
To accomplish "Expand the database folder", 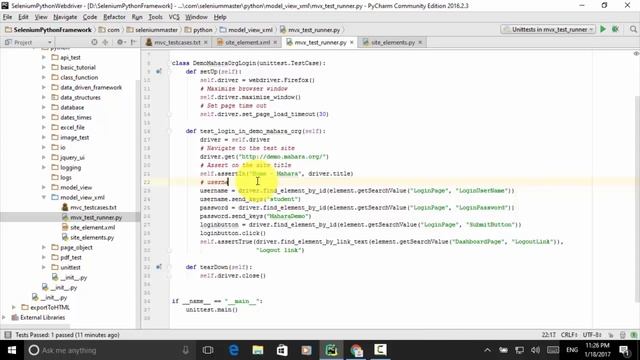I will pos(44,107).
